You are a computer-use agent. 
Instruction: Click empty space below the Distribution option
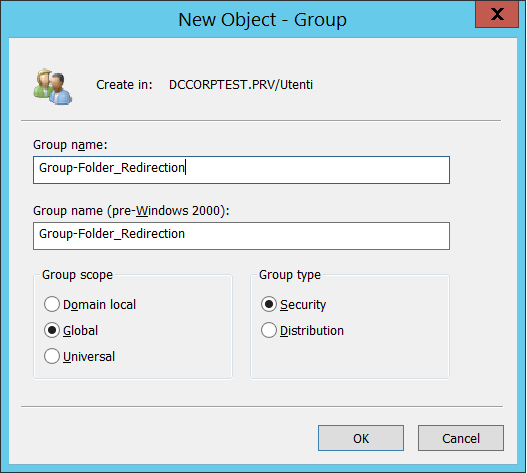(350, 358)
